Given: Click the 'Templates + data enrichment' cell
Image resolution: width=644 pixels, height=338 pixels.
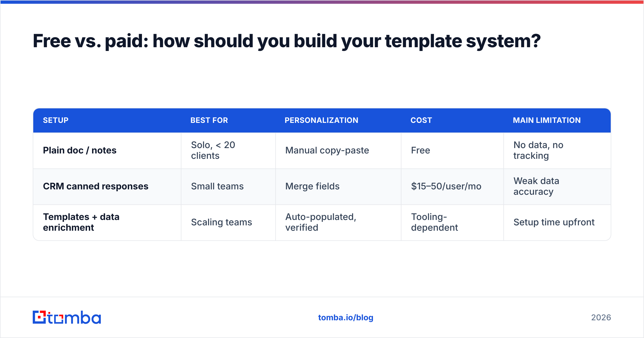Looking at the screenshot, I should point(107,222).
